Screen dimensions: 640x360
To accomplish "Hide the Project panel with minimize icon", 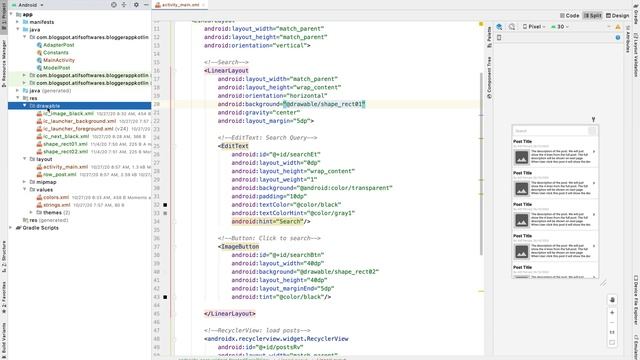I will (146, 5).
